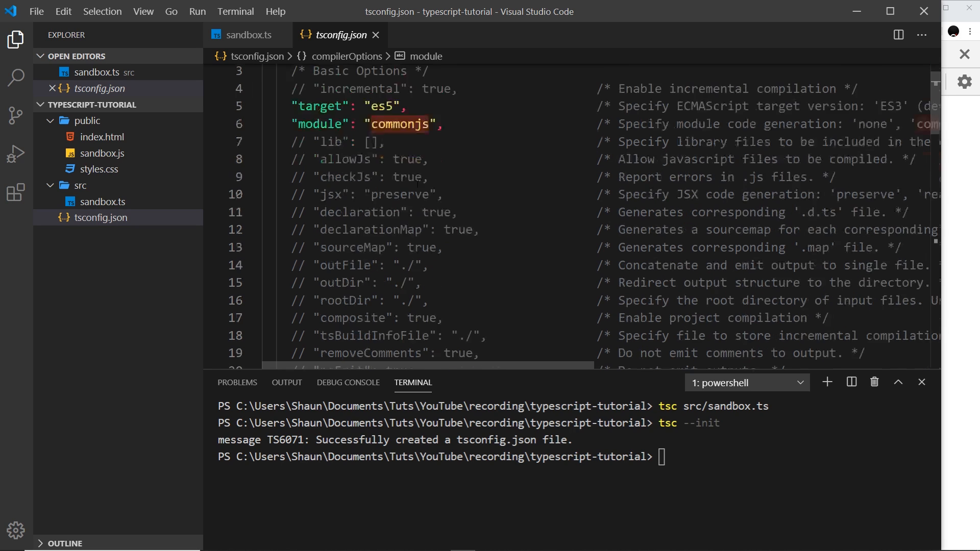Click the horizontal editor scrollbar
The height and width of the screenshot is (551, 980).
[428, 365]
